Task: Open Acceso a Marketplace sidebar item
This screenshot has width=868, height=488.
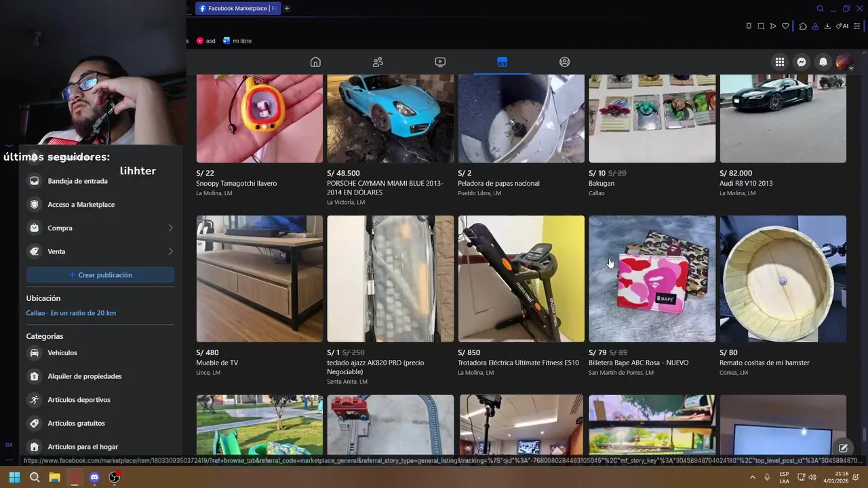Action: [x=100, y=204]
